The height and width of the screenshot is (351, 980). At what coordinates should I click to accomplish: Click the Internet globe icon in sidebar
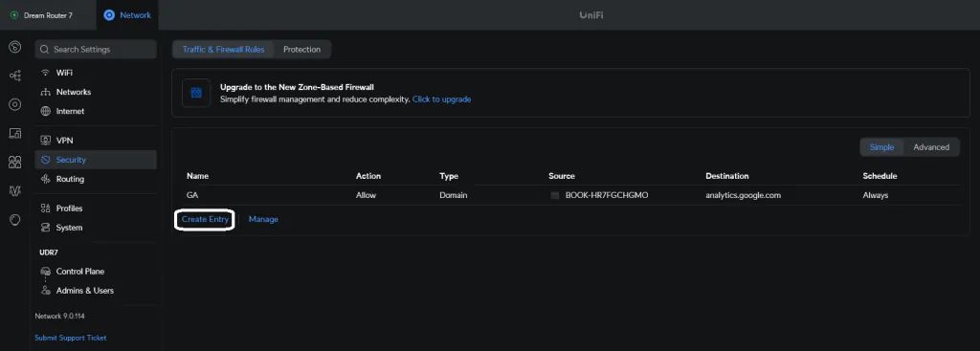(45, 111)
